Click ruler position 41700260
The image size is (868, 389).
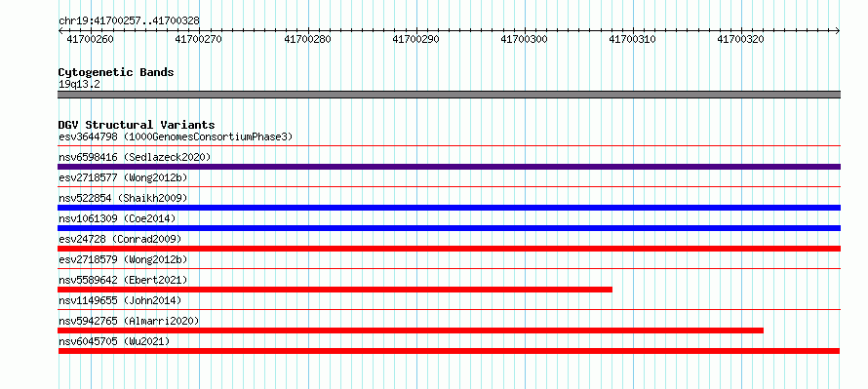point(91,39)
